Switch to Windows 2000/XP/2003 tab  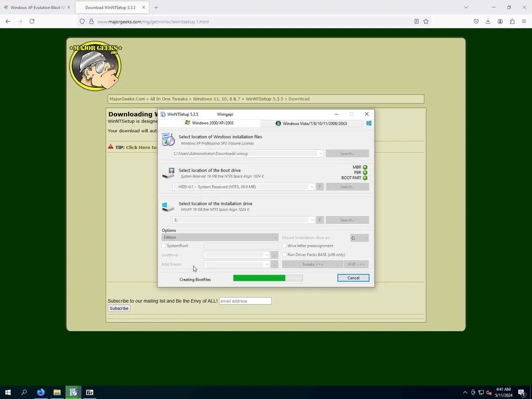click(209, 123)
